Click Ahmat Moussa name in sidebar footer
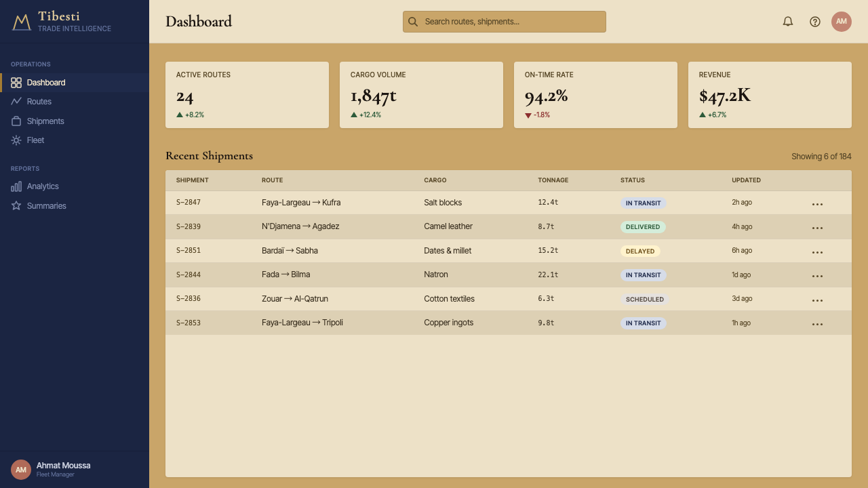 63,466
